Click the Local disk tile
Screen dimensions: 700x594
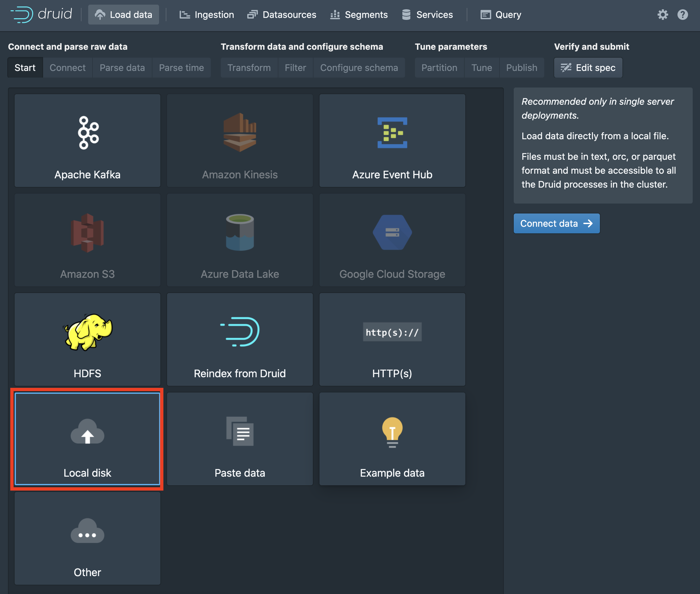(87, 439)
